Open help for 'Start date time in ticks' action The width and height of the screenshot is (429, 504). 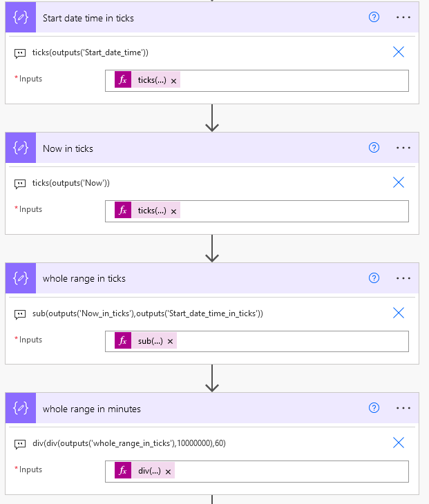pos(374,17)
